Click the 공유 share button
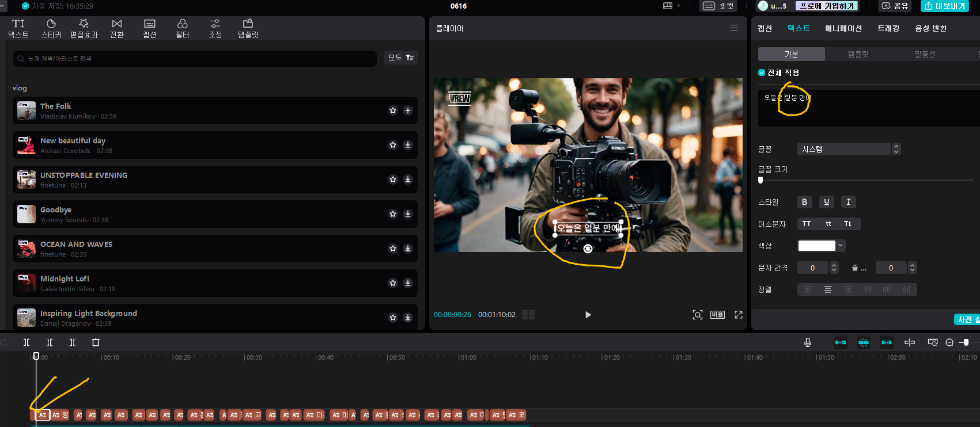The height and width of the screenshot is (427, 980). coord(895,6)
